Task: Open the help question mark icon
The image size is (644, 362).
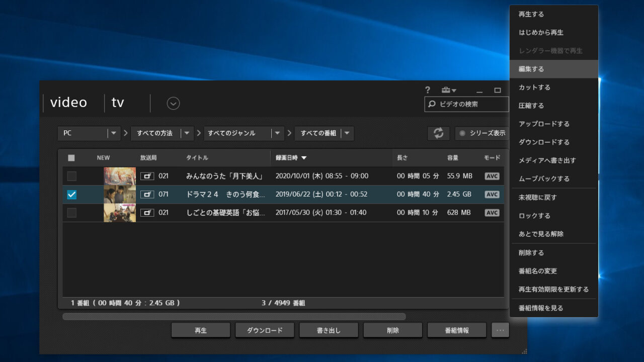Action: (x=428, y=90)
